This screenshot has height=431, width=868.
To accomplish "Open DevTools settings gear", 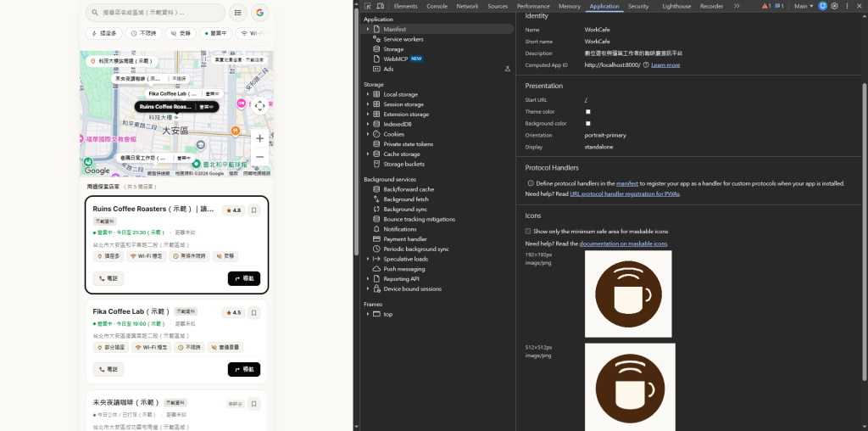I will pos(835,6).
